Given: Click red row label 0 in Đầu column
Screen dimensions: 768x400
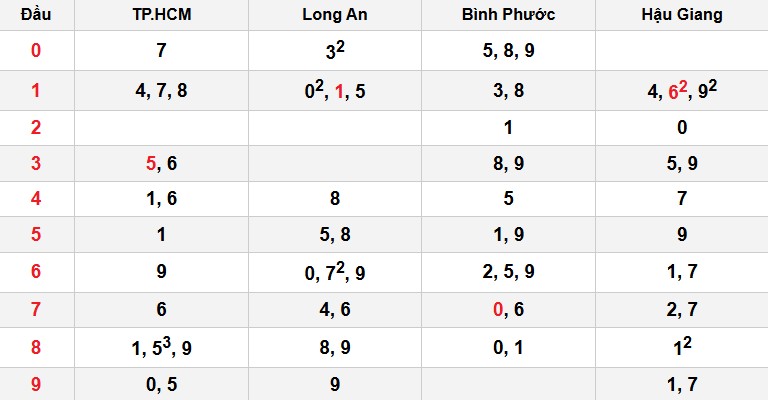Looking at the screenshot, I should (36, 50).
